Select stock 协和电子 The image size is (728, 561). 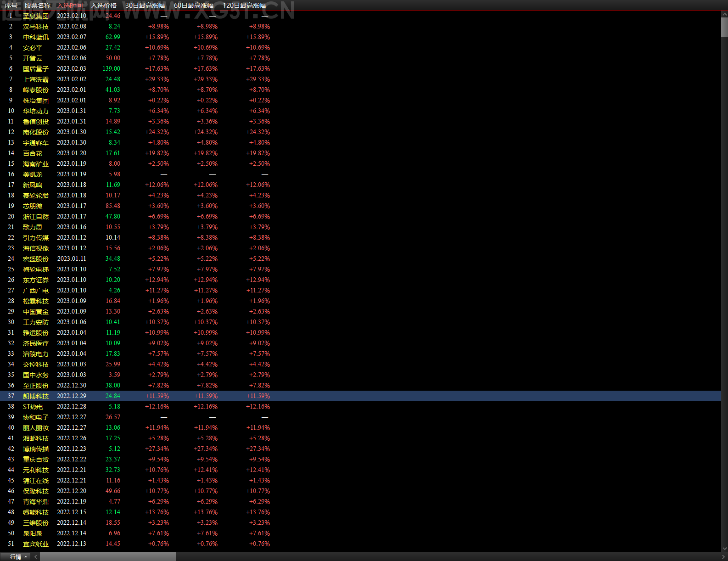[36, 417]
